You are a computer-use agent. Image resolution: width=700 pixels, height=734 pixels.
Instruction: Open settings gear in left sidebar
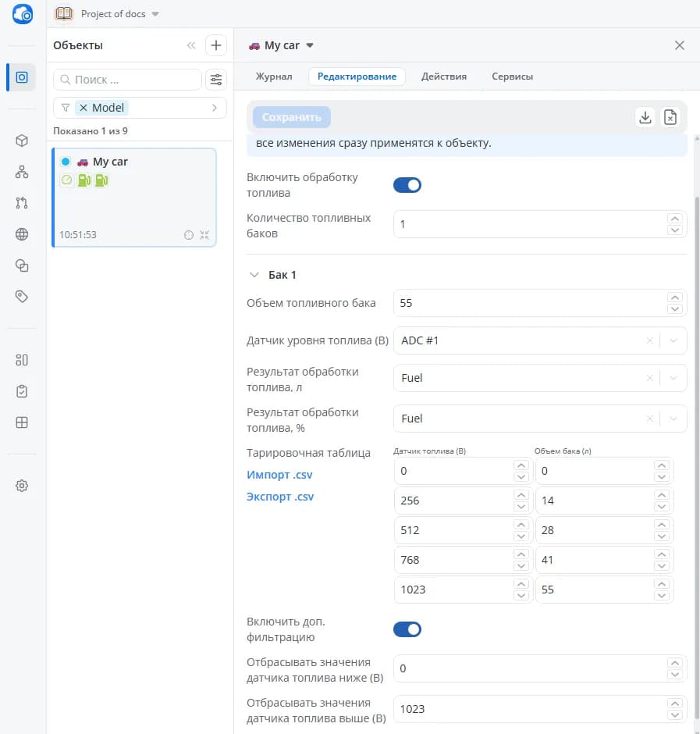(22, 486)
